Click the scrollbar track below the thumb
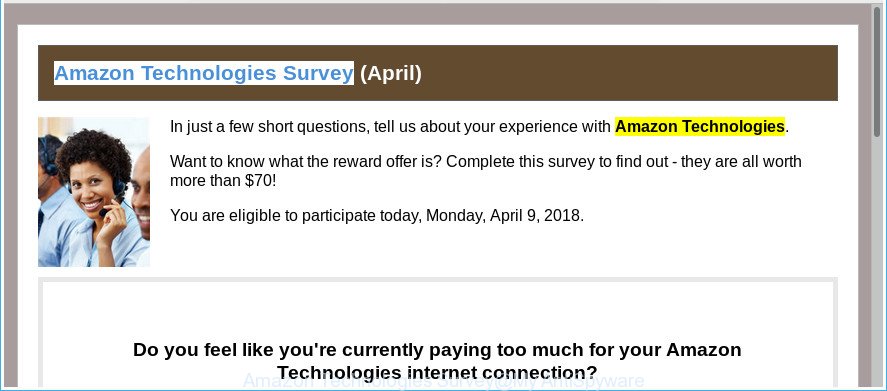The image size is (887, 391). click(877, 260)
